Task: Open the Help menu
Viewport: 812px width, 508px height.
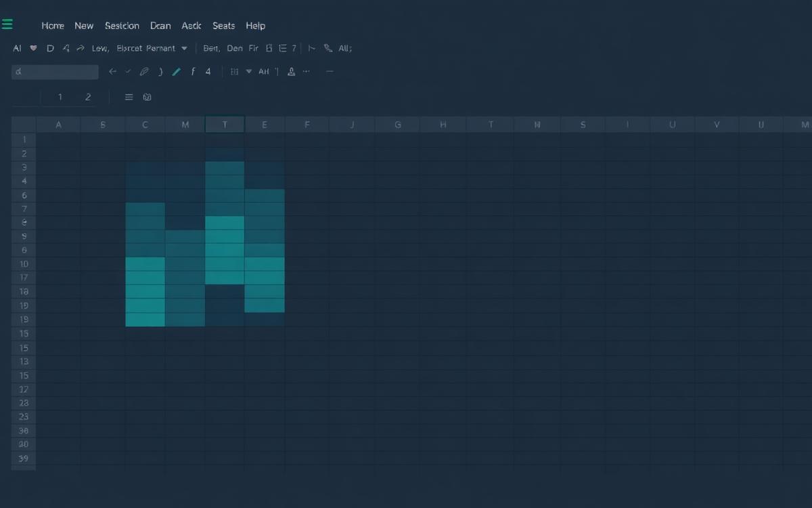Action: click(x=255, y=26)
